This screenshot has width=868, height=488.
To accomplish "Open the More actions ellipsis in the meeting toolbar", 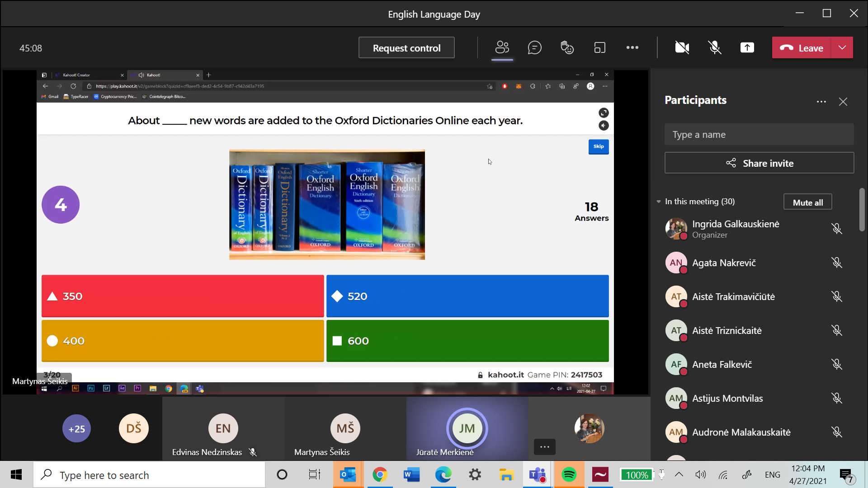I will click(x=632, y=47).
